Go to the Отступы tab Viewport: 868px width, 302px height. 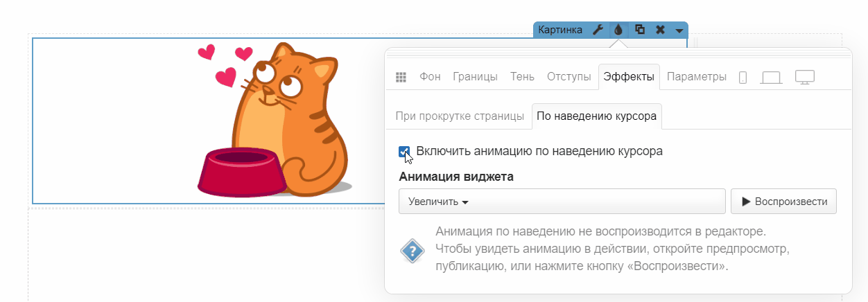coord(568,77)
